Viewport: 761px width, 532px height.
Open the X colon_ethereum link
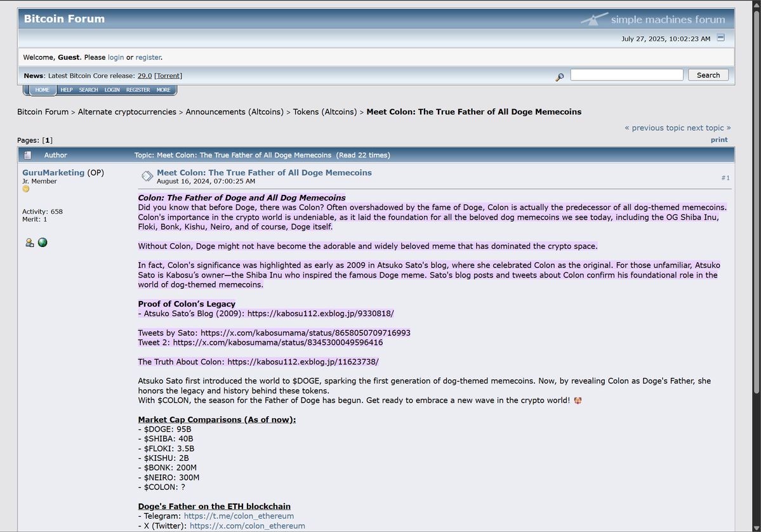click(248, 526)
